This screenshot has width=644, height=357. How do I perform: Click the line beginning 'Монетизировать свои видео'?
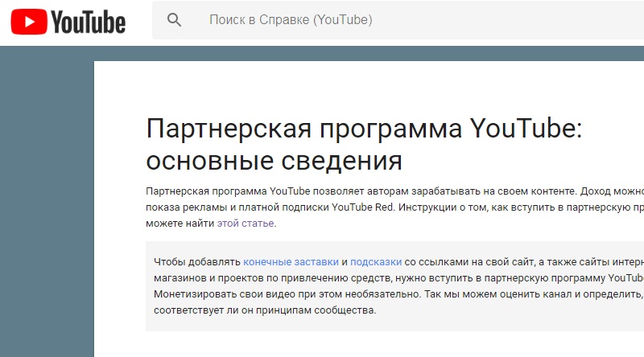(x=398, y=294)
